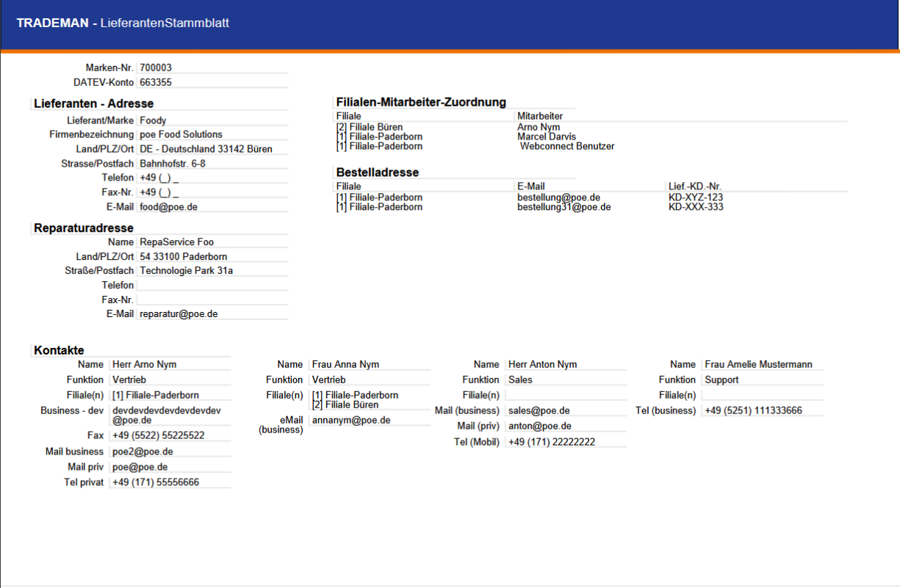The height and width of the screenshot is (588, 900).
Task: Select the Firmenbezeichnung field poe Food Solutions
Action: tap(212, 134)
